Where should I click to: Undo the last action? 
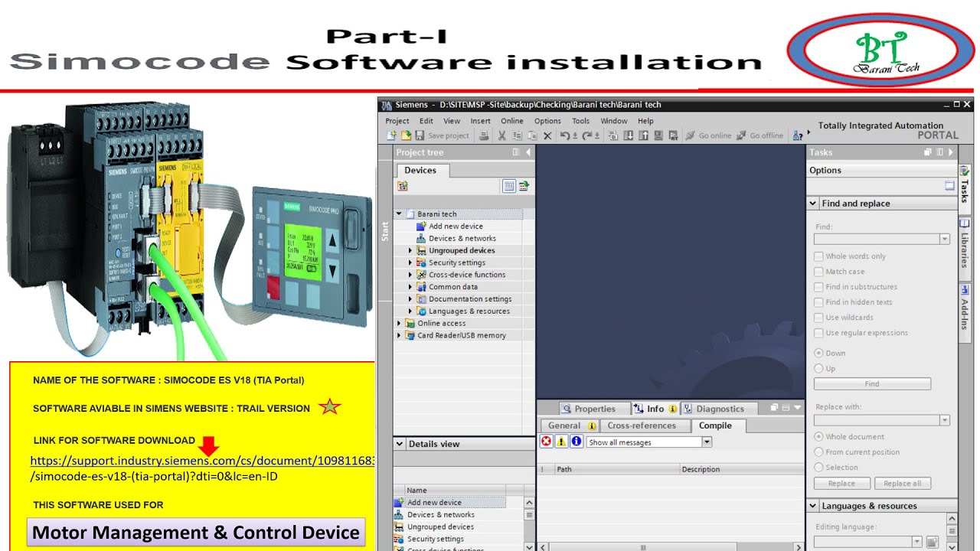click(x=565, y=135)
